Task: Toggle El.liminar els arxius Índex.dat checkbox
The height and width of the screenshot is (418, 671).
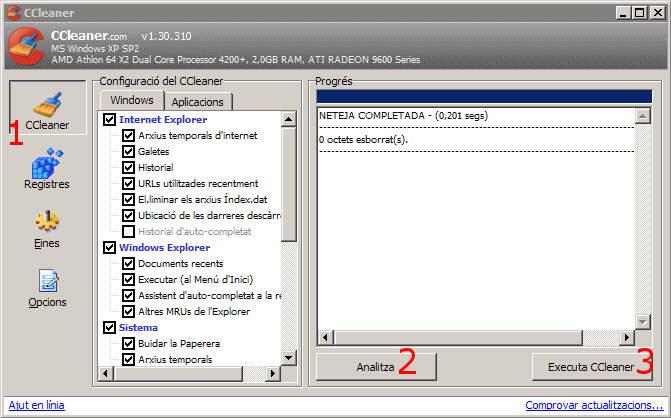Action: pyautogui.click(x=128, y=199)
